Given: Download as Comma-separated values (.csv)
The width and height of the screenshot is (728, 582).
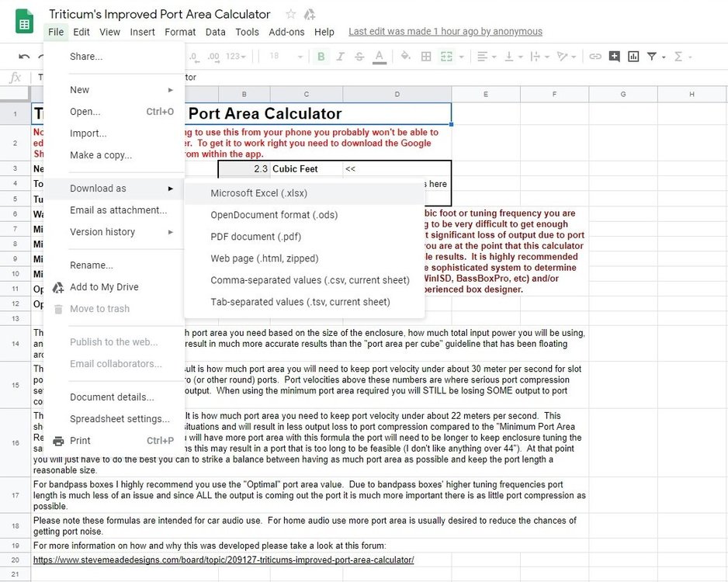Looking at the screenshot, I should pos(304,281).
